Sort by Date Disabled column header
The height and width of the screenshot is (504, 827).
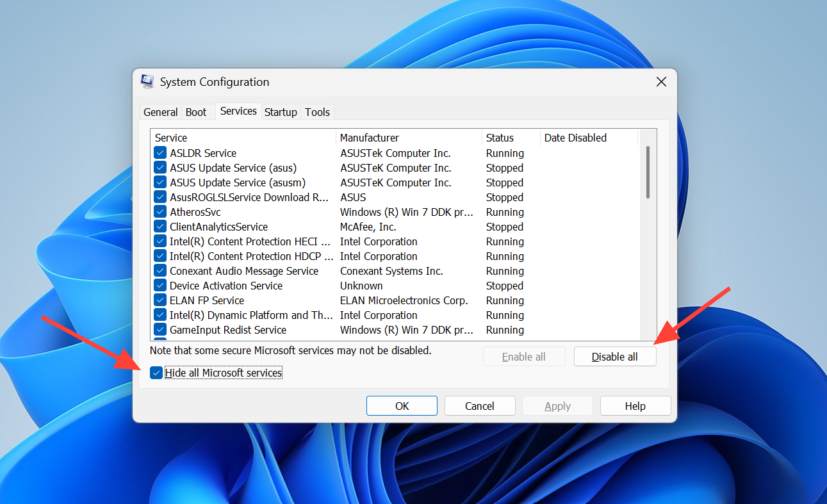click(589, 138)
